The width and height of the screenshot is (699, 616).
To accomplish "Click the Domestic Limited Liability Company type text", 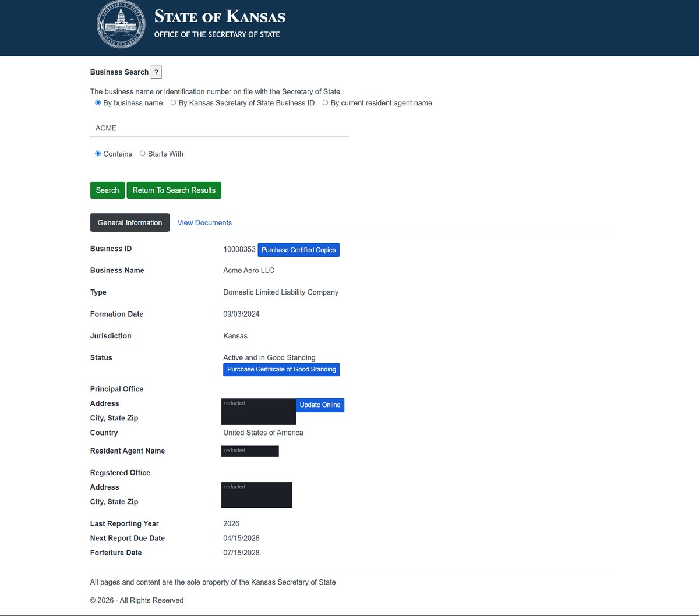I will [x=281, y=292].
